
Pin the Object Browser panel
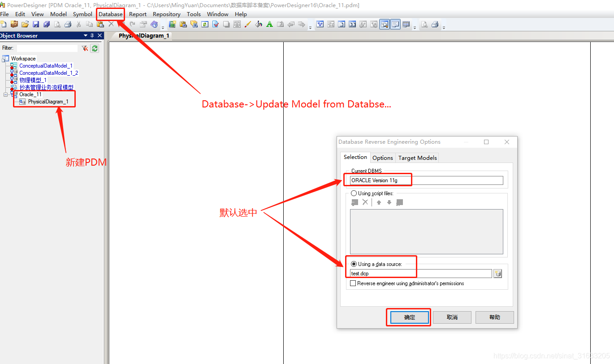[x=92, y=36]
